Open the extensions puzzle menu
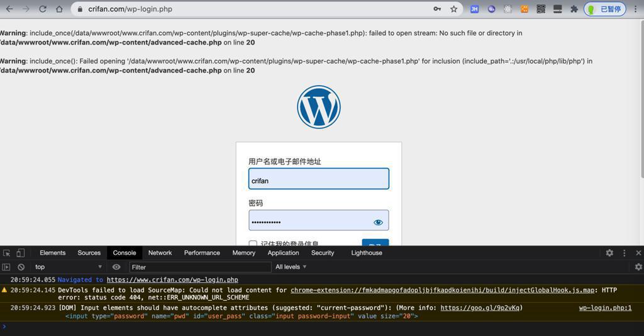 pos(574,9)
